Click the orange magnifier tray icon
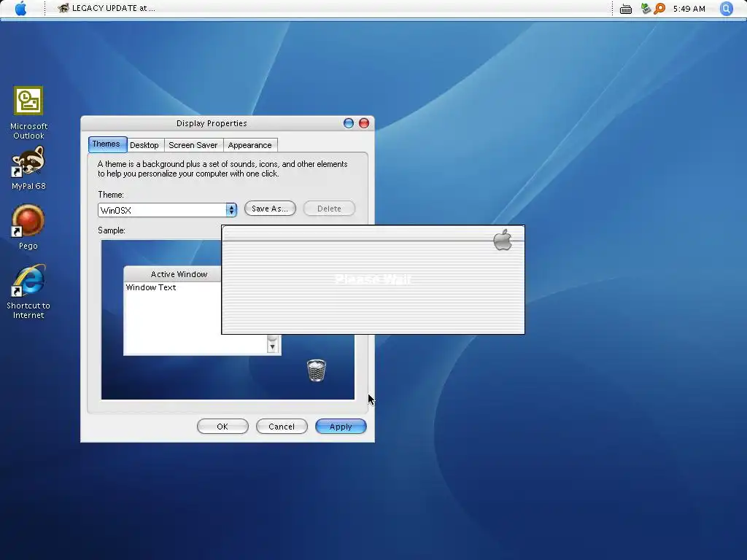747x560 pixels. 659,9
